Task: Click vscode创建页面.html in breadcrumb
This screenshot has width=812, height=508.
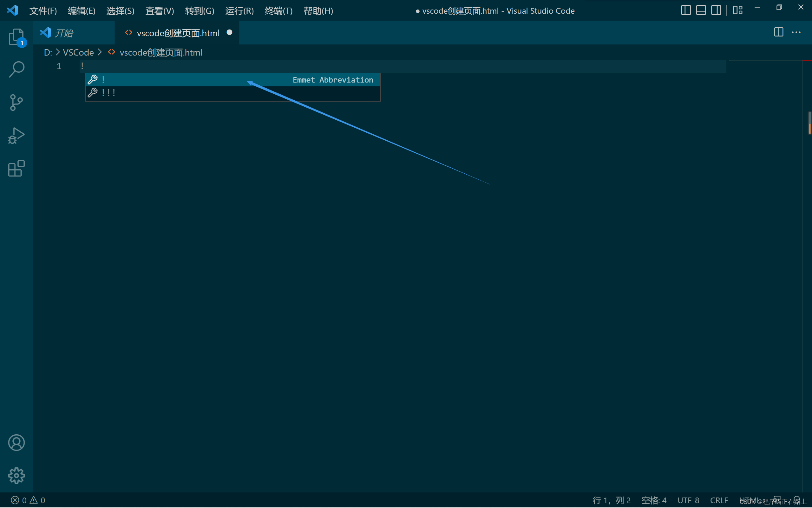Action: (161, 52)
